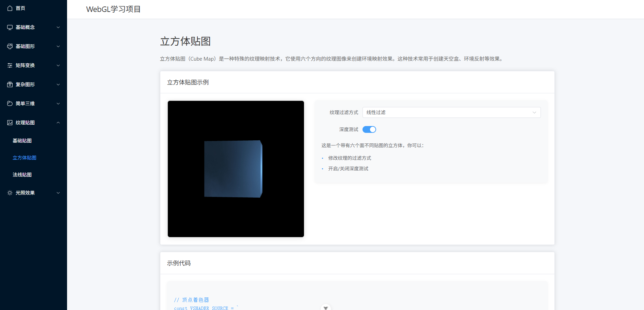The width and height of the screenshot is (644, 310).
Task: Expand the 简单三维 submenu chevron
Action: click(58, 104)
